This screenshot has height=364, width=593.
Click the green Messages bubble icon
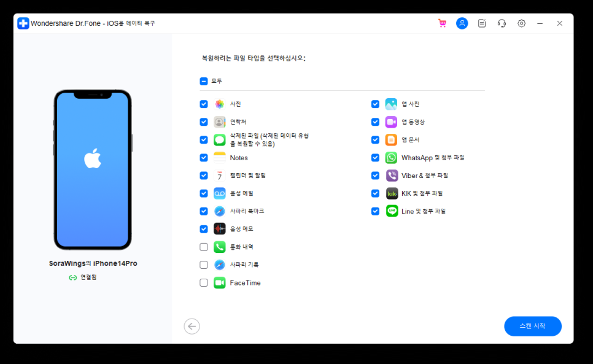tap(219, 140)
